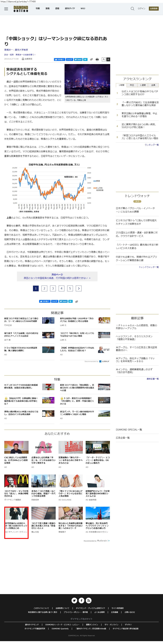Click current page 1 button
Screen dimensions: 163x644
coord(36,288)
